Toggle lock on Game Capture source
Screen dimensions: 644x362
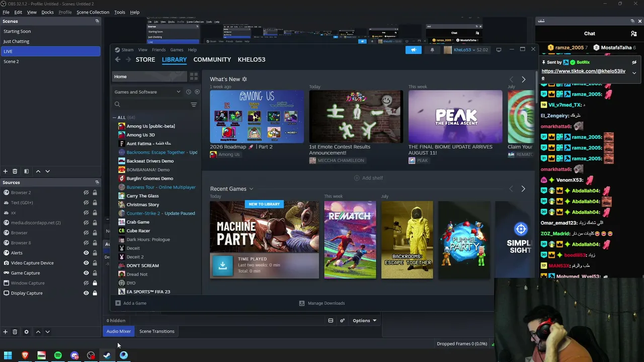pyautogui.click(x=95, y=273)
